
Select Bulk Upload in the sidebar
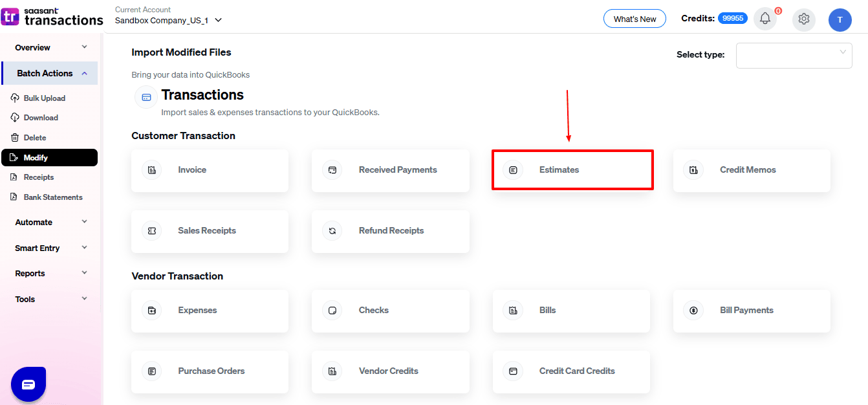coord(44,98)
